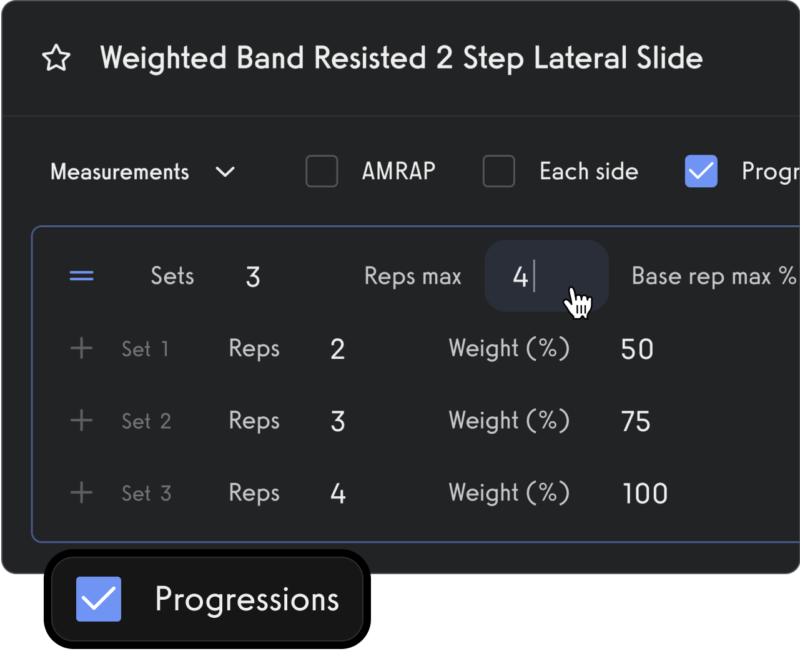Disable the checked Progressions checkbox
This screenshot has width=800, height=654.
click(701, 171)
